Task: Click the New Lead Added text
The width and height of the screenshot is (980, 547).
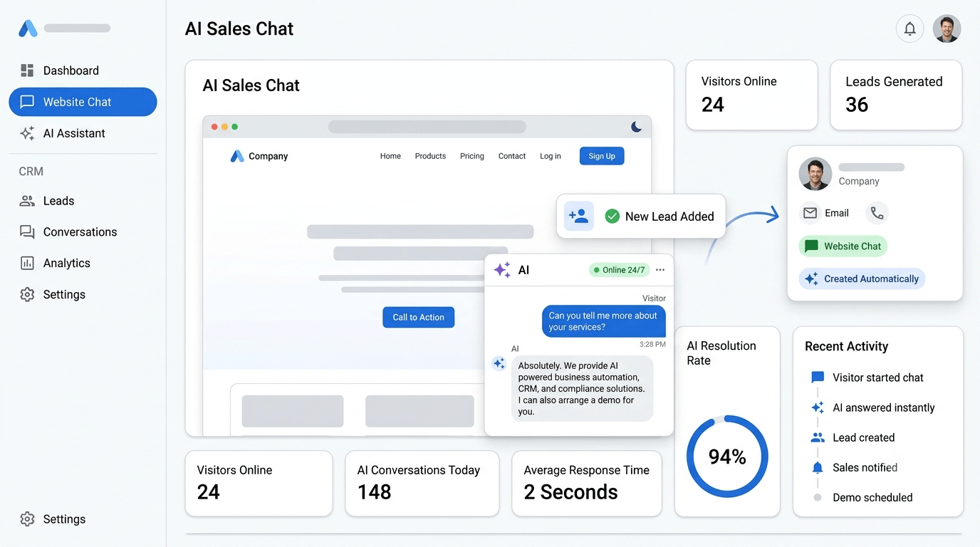Action: point(669,217)
